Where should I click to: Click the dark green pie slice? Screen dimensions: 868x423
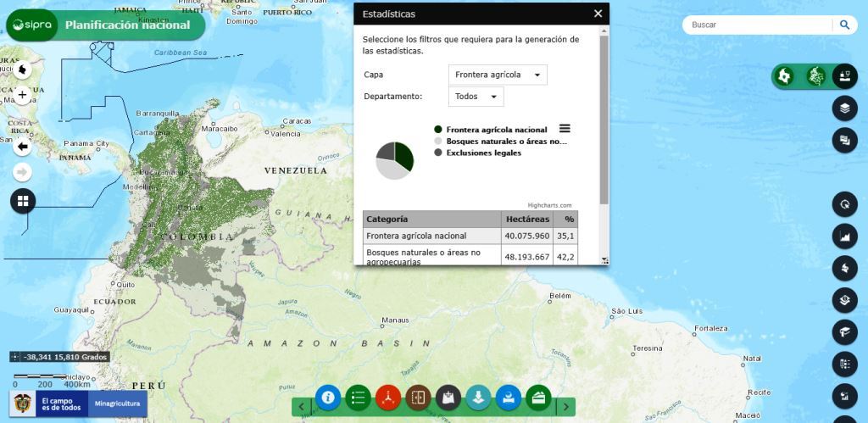pyautogui.click(x=404, y=156)
